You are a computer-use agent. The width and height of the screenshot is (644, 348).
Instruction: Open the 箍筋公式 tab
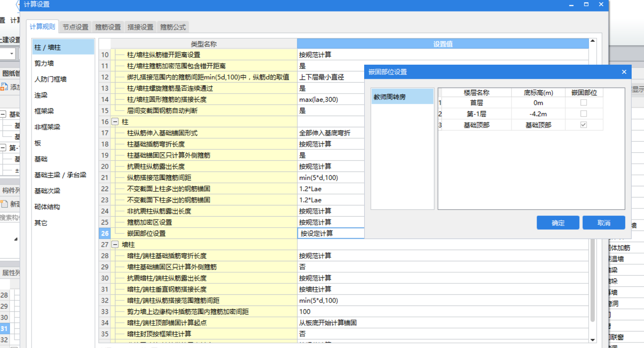point(172,27)
